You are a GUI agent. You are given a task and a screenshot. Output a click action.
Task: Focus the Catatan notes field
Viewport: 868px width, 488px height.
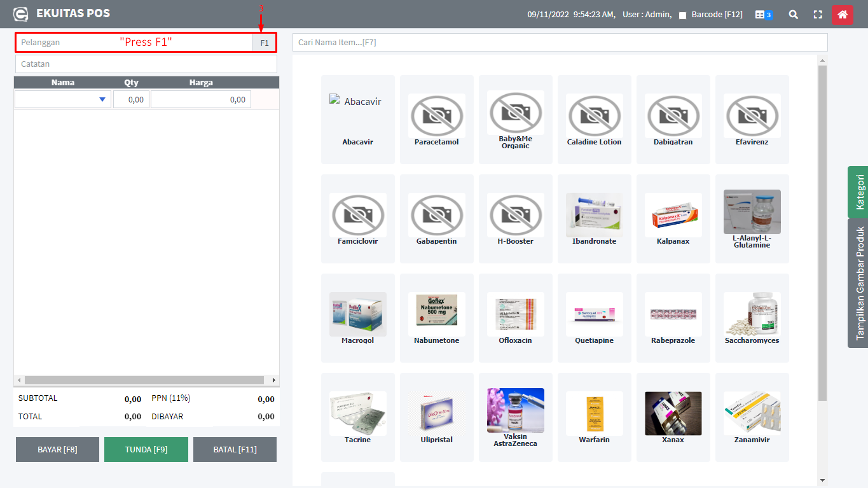coord(146,64)
